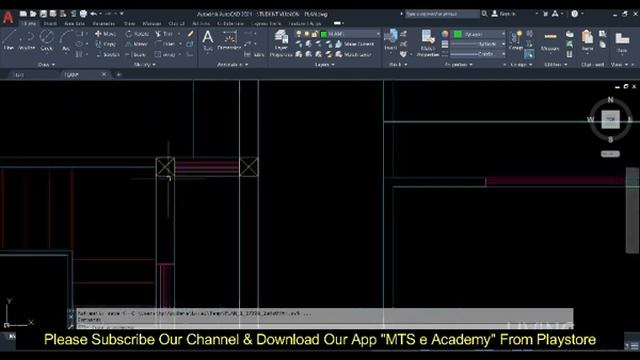Choose the Scale command

136,54
